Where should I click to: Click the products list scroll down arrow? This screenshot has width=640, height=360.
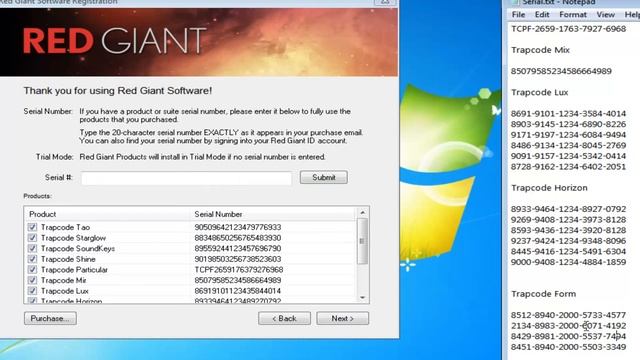(362, 298)
